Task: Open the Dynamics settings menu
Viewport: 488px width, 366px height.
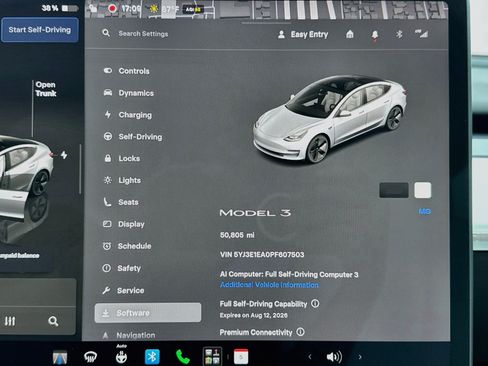Action: point(129,93)
